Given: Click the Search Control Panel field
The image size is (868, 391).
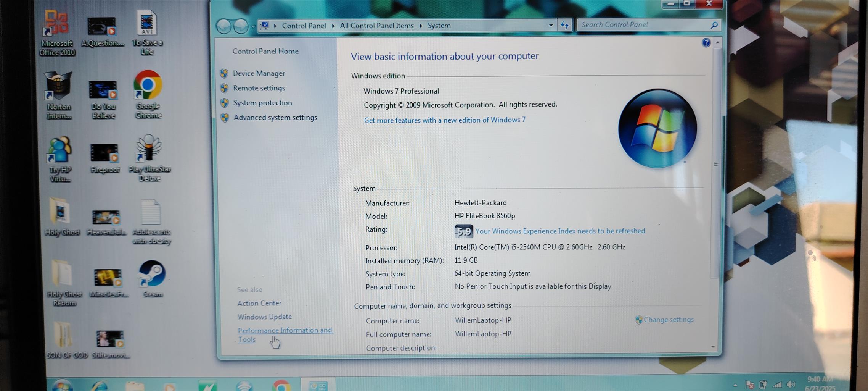Looking at the screenshot, I should tap(643, 25).
